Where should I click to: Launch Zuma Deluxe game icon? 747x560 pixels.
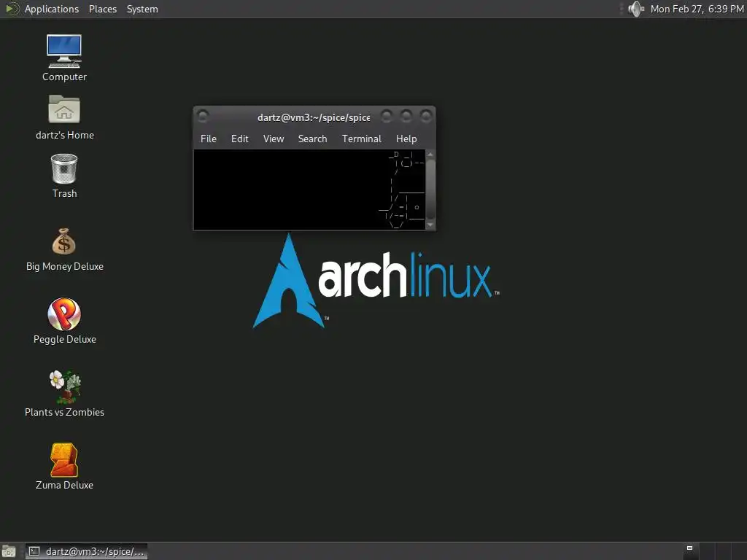click(64, 460)
